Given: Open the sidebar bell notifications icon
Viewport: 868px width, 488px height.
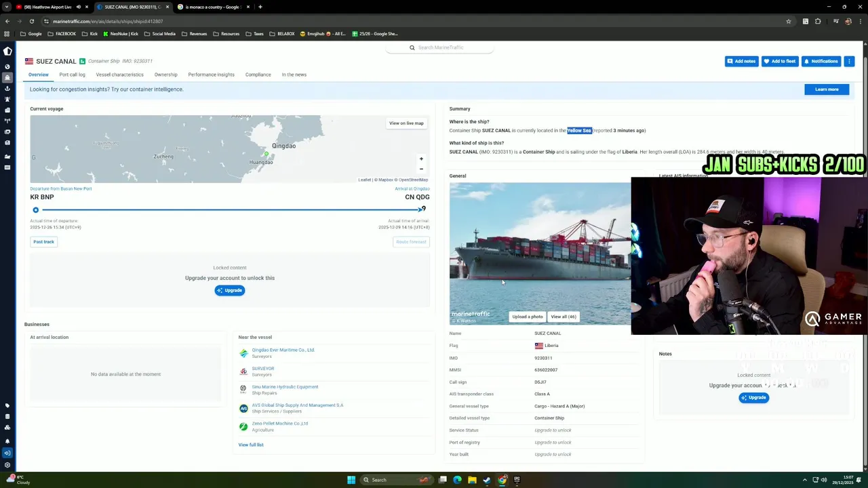Looking at the screenshot, I should (x=7, y=441).
